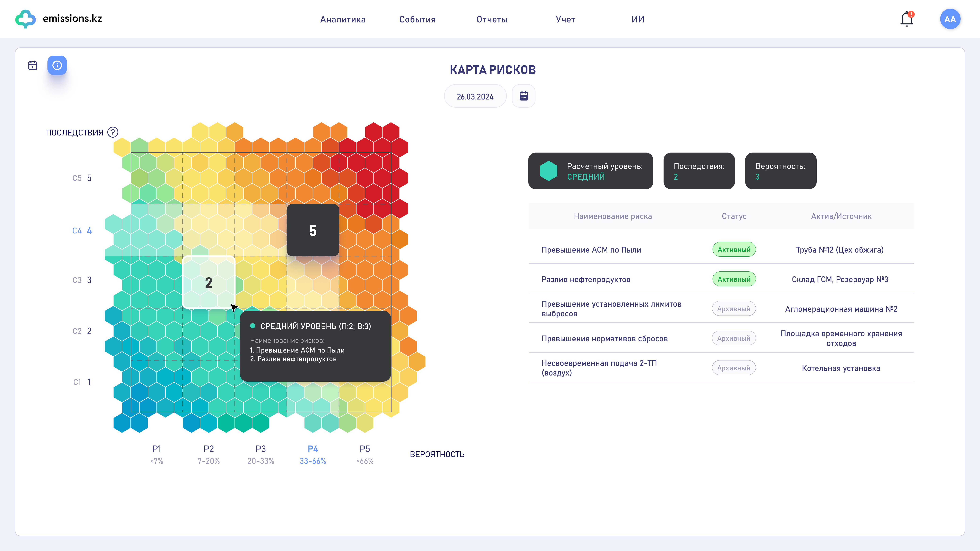Sort by the Статус column header
This screenshot has height=551, width=980.
(x=734, y=216)
